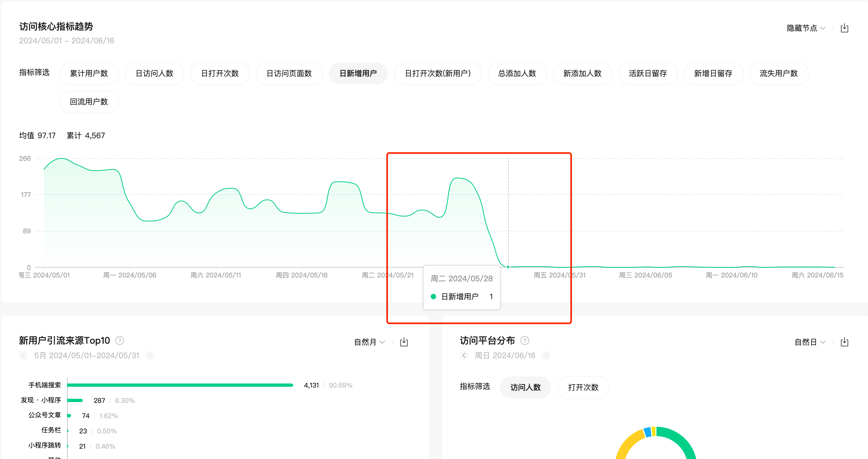Select the 日访问人数 metric filter
The width and height of the screenshot is (868, 459).
coord(154,74)
